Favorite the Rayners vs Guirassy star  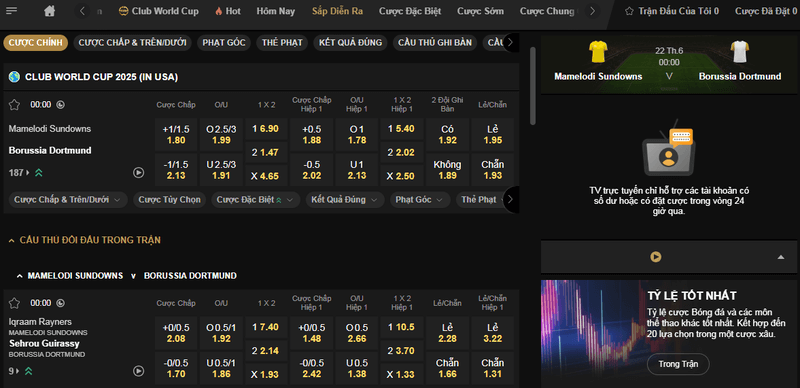pos(14,303)
